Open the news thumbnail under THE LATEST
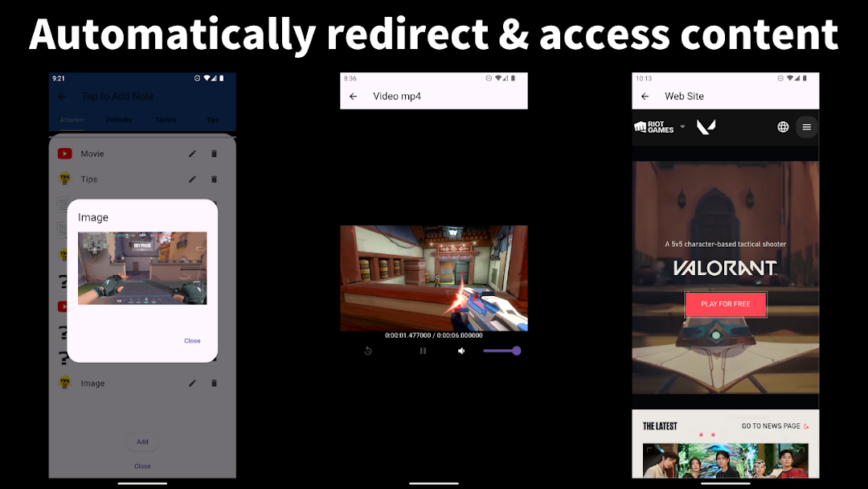The image size is (868, 489). click(725, 460)
